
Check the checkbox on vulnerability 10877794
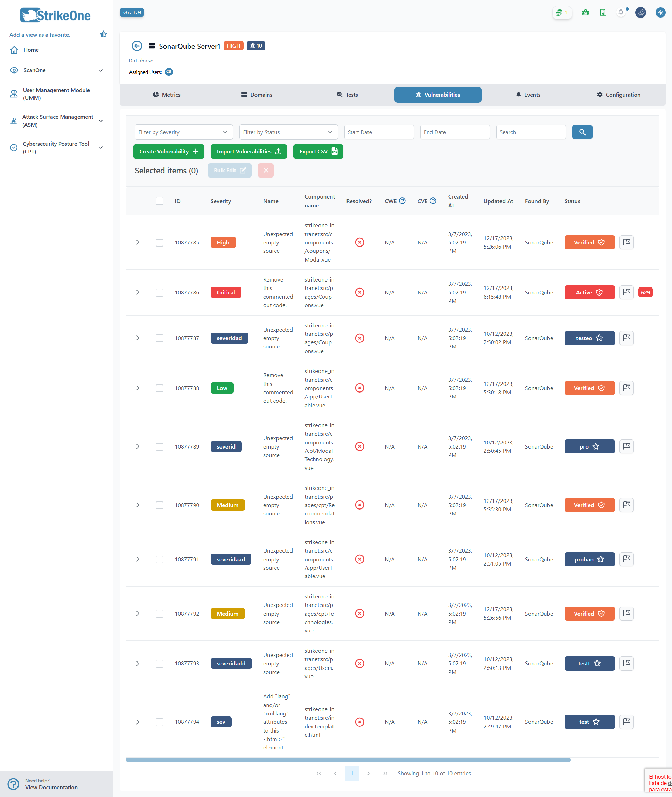click(x=159, y=722)
